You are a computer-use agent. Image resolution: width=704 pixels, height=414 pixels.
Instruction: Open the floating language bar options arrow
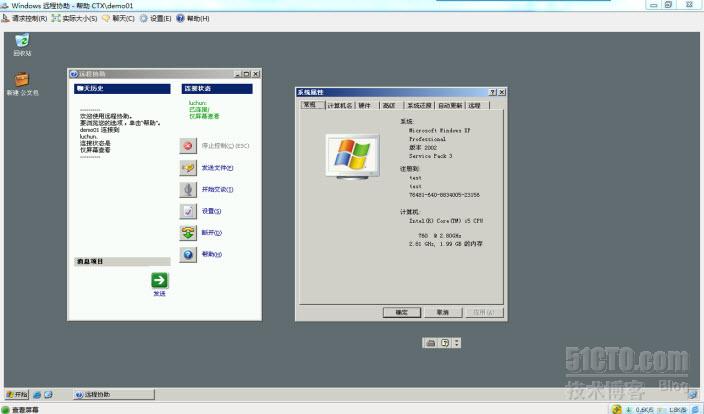pyautogui.click(x=457, y=343)
